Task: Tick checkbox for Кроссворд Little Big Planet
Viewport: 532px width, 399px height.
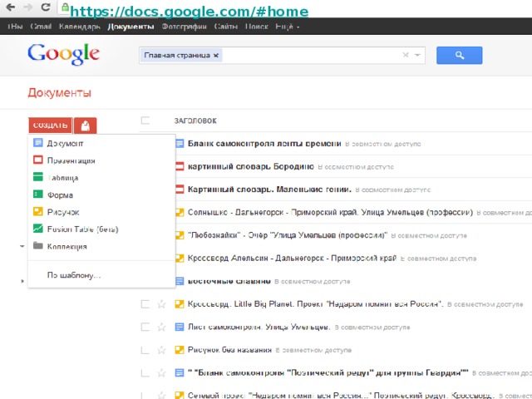Action: pyautogui.click(x=145, y=303)
